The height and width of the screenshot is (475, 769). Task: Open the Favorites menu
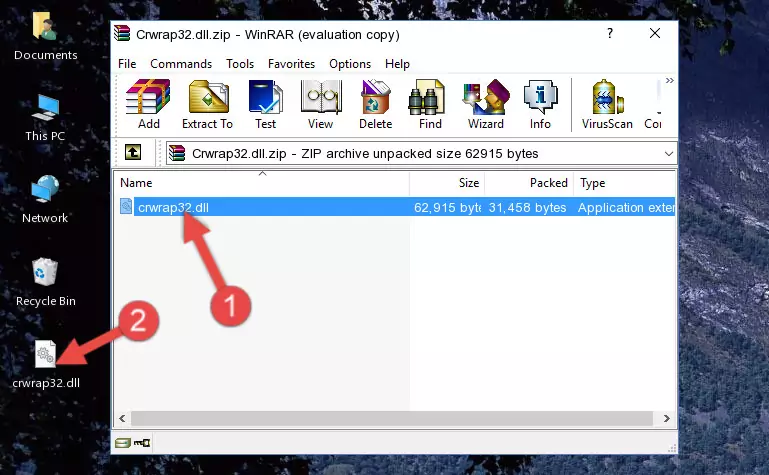tap(291, 64)
